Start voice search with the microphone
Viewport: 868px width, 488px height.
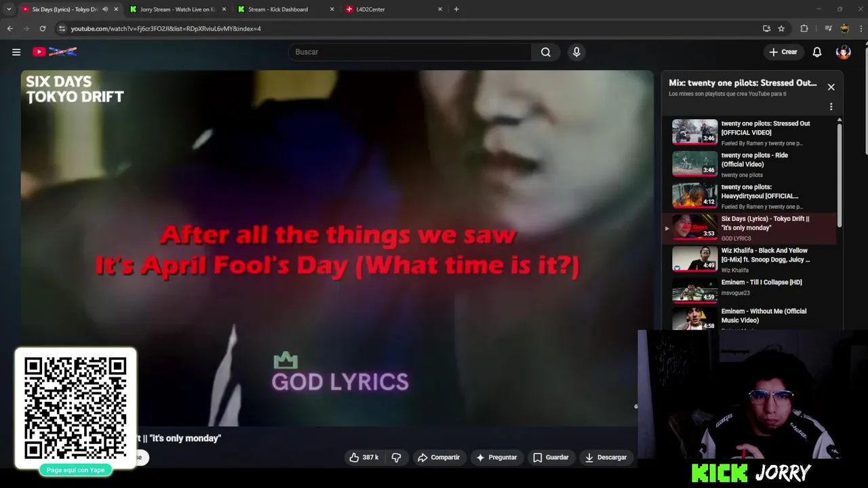576,52
